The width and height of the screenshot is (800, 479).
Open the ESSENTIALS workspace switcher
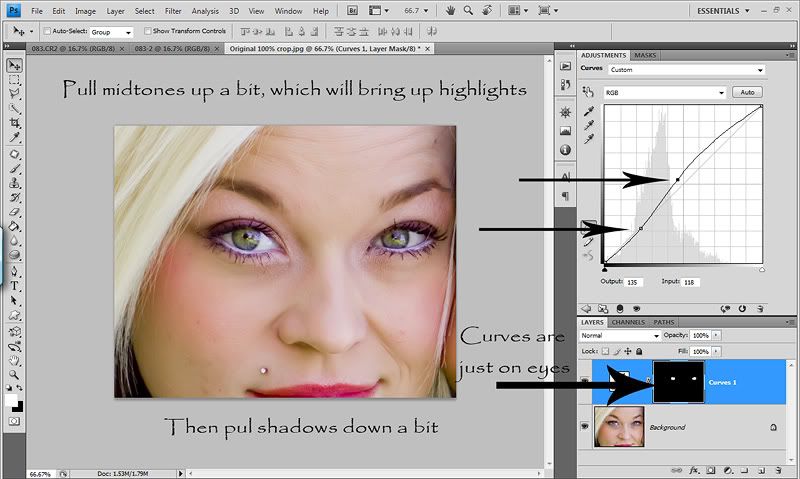click(x=723, y=11)
